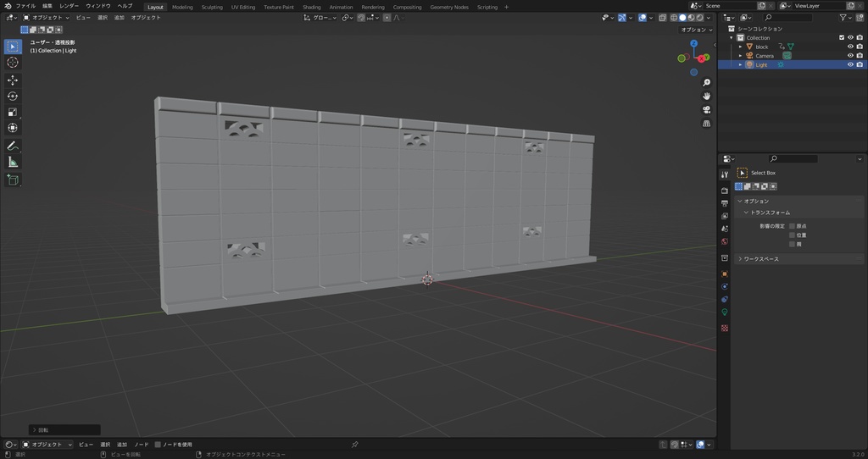Toggle snapping magnet in the viewport header

[361, 18]
